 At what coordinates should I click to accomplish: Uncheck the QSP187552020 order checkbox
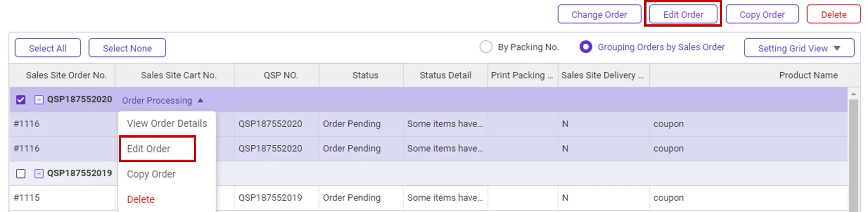point(21,100)
